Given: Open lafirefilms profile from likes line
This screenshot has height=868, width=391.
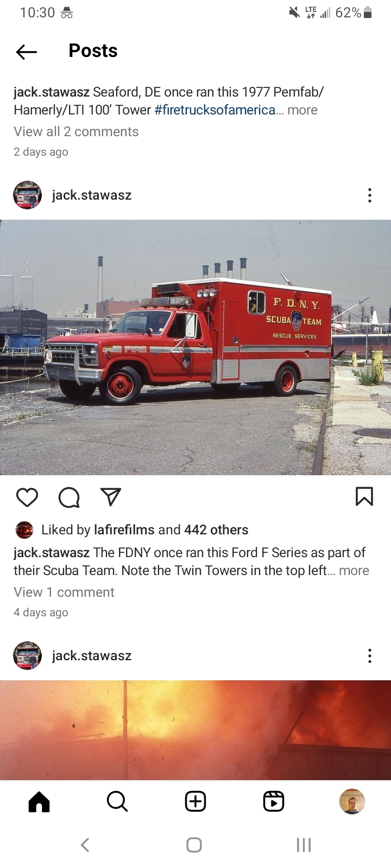Looking at the screenshot, I should (124, 530).
